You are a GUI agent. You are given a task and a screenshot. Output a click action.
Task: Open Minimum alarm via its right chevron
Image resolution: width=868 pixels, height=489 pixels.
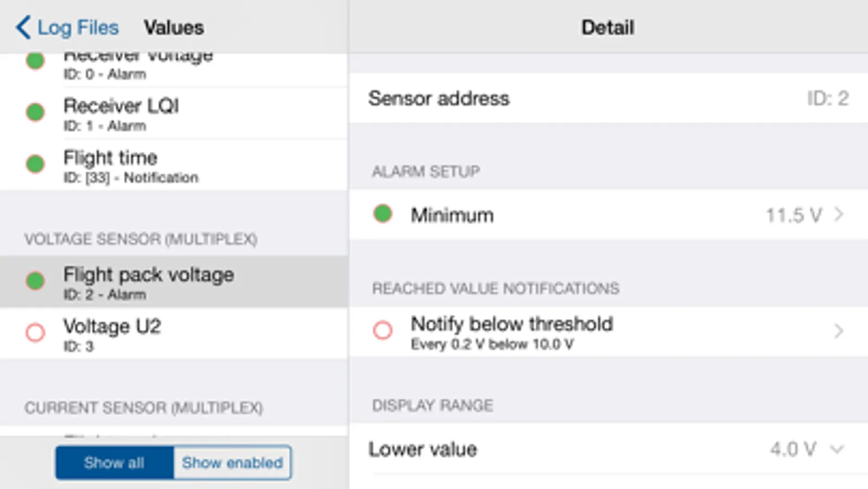pyautogui.click(x=839, y=215)
